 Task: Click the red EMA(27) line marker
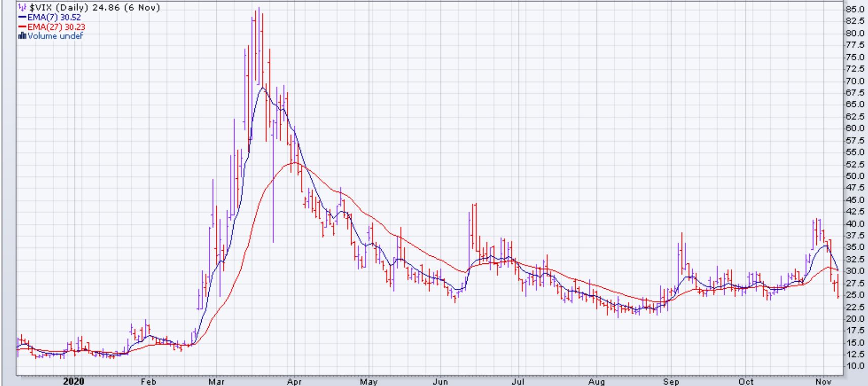[x=21, y=27]
